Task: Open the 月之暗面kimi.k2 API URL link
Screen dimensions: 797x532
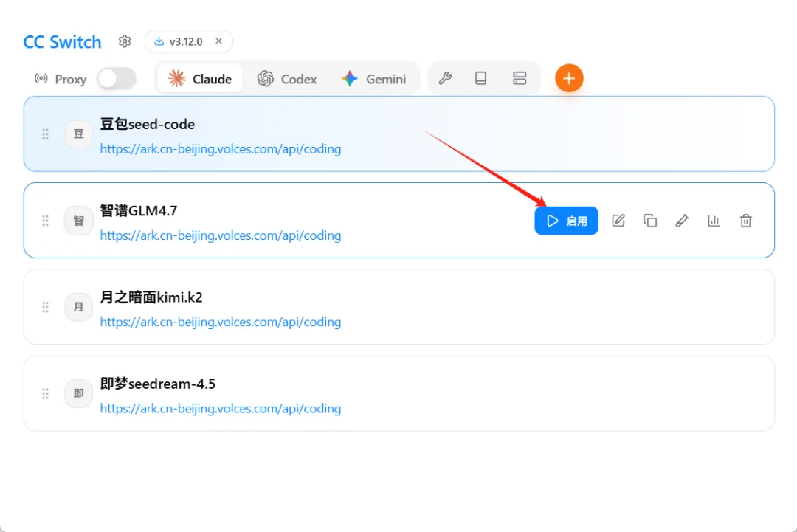Action: 221,322
